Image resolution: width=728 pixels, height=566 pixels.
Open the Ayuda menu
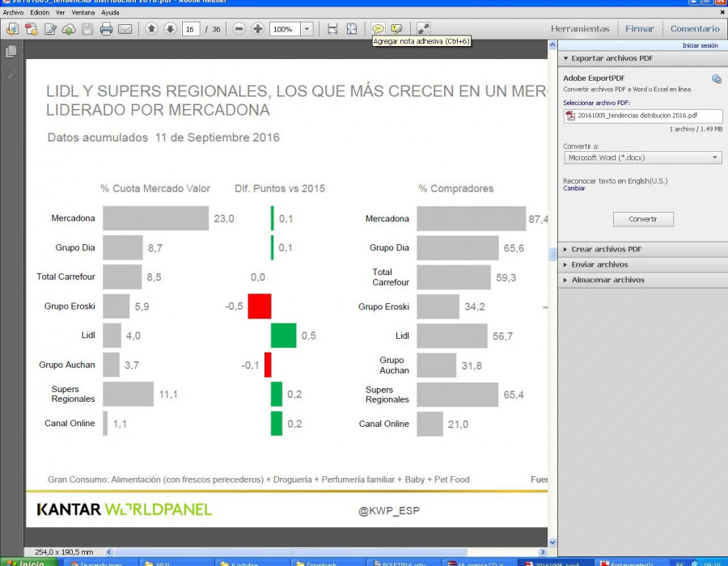[110, 12]
